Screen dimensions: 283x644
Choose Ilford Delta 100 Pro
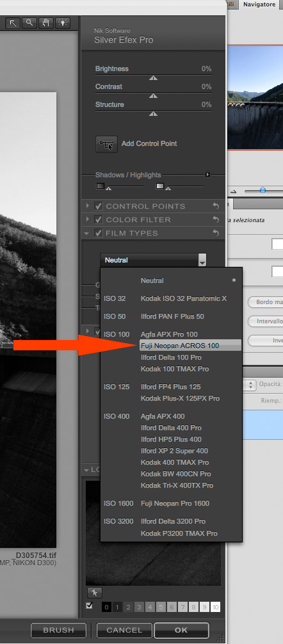coord(171,357)
